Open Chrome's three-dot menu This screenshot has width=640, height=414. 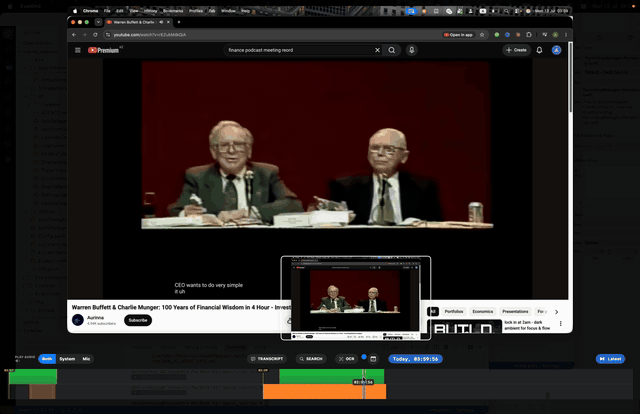click(566, 35)
